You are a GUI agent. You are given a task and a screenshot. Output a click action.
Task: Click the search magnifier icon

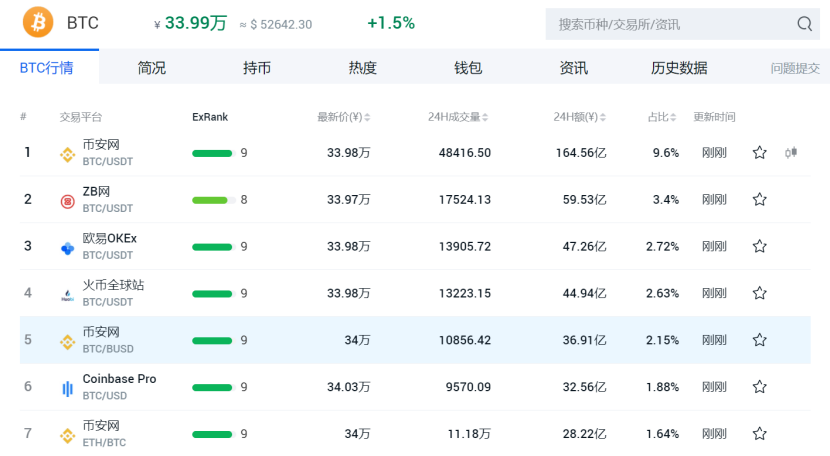pos(804,24)
